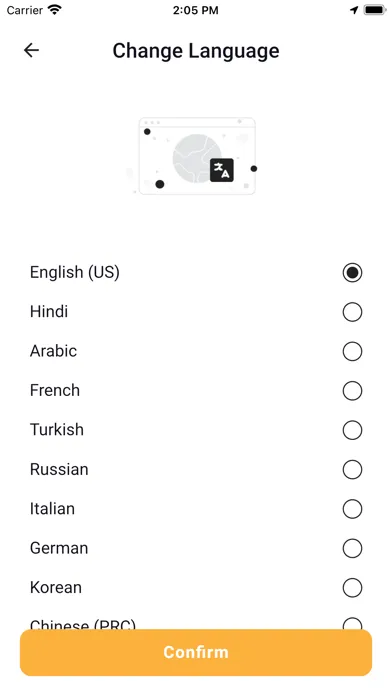This screenshot has width=392, height=696.
Task: Select the Korean radio button
Action: [x=352, y=588]
